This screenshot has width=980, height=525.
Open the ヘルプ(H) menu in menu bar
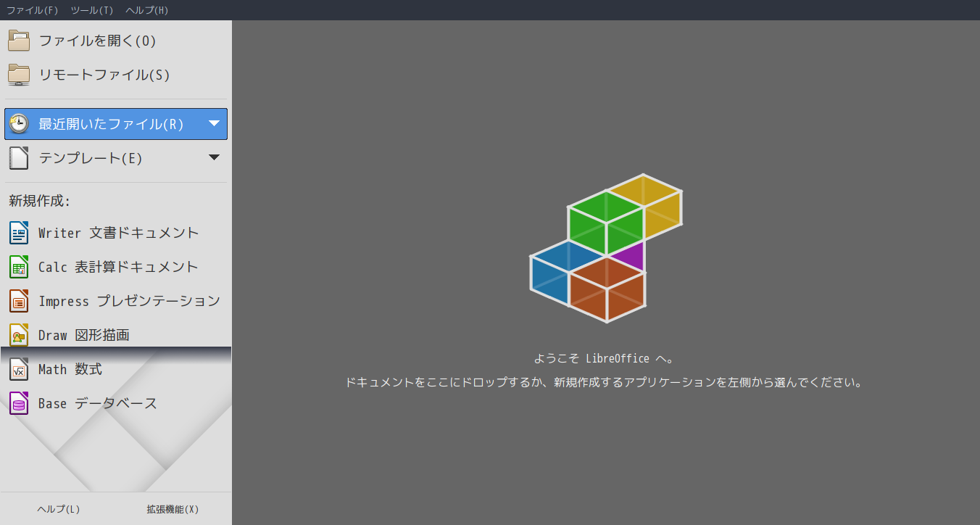pos(147,10)
